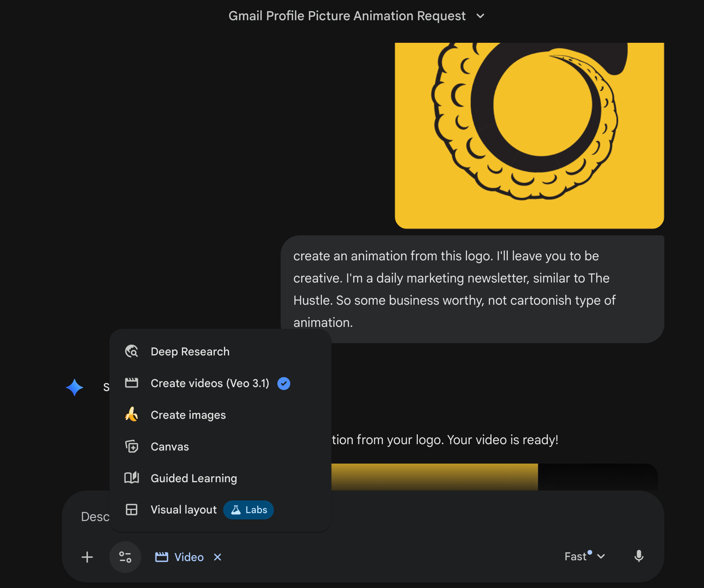Screen dimensions: 704x588
Task: Click the Deep Research globe icon
Action: pyautogui.click(x=131, y=351)
